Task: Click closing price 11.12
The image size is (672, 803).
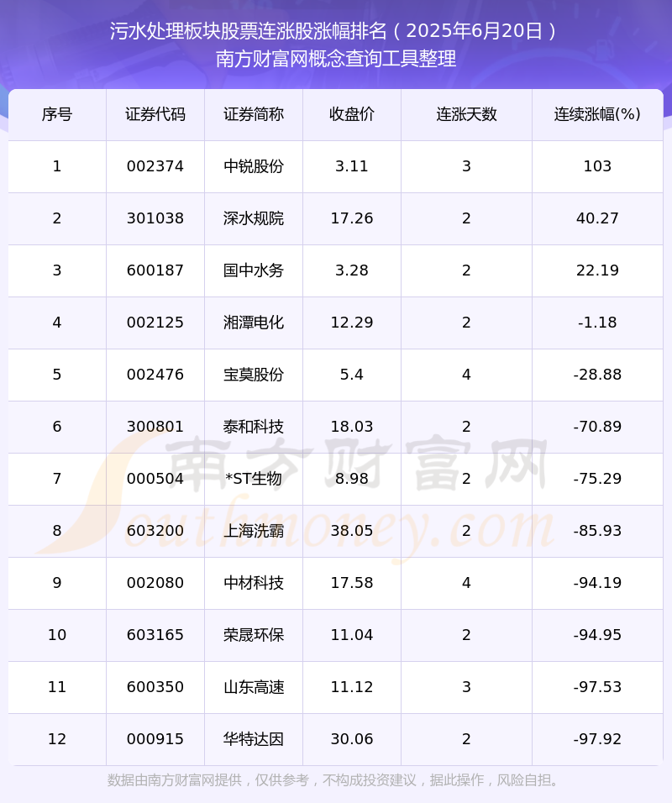Action: point(352,687)
